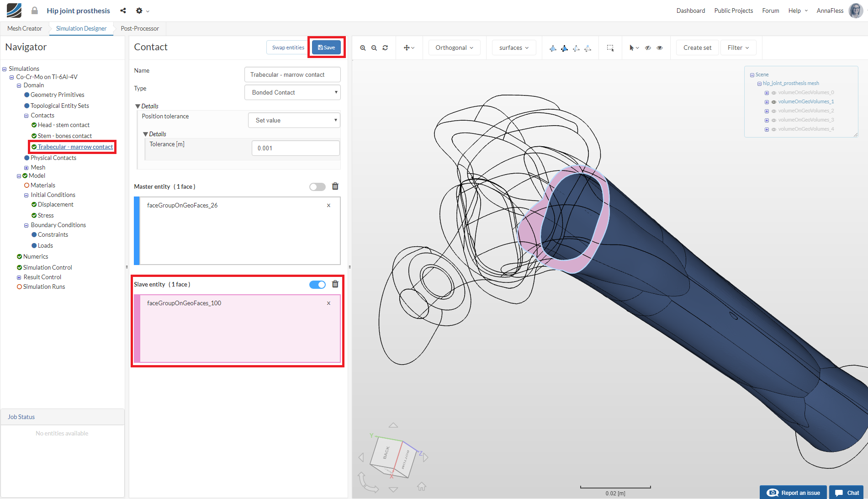Click the Swap entities button

288,48
